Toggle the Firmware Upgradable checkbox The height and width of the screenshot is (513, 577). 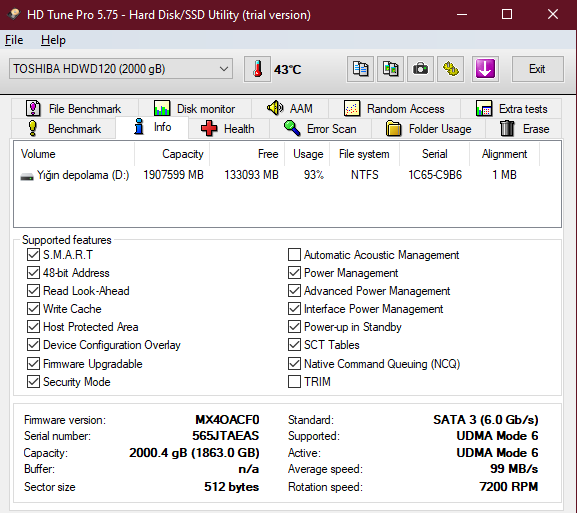[33, 364]
